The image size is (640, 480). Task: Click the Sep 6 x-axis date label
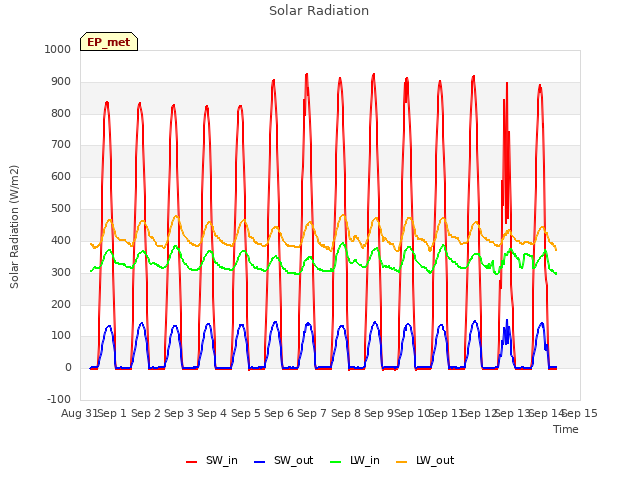click(279, 413)
